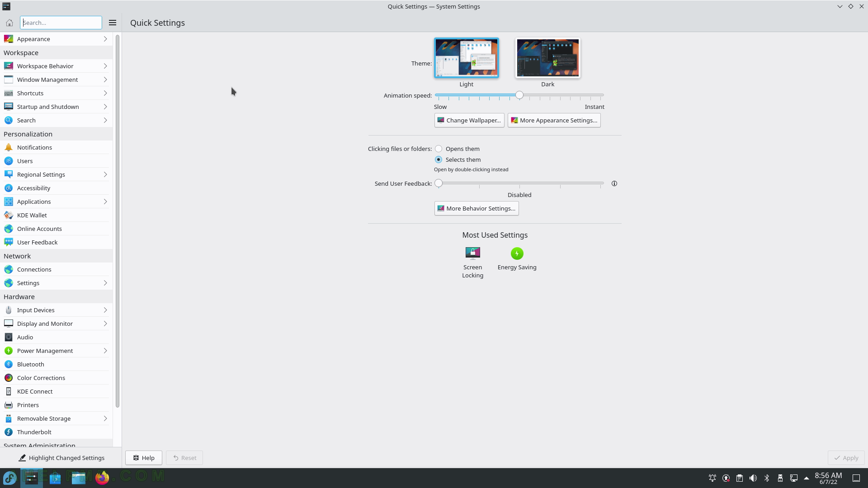The width and height of the screenshot is (868, 488).
Task: Click the Bluetooth icon in sidebar
Action: click(x=9, y=364)
